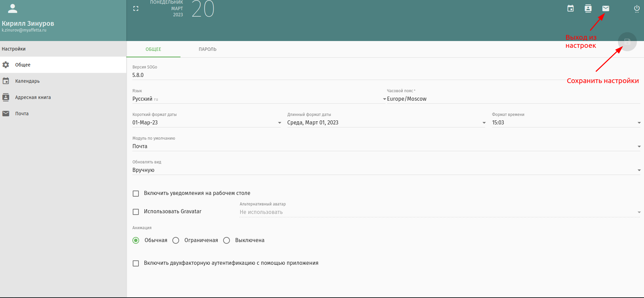Enable two-factor authentication checkbox
This screenshot has height=298, width=644.
[136, 263]
